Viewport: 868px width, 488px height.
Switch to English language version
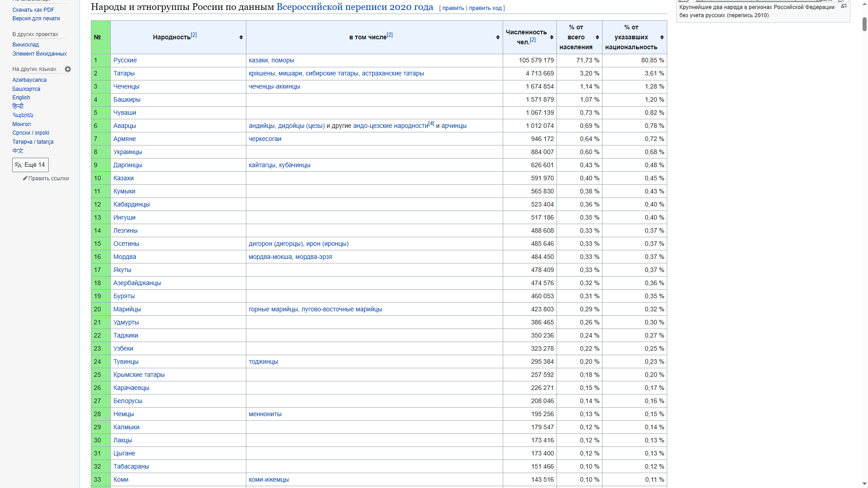21,98
